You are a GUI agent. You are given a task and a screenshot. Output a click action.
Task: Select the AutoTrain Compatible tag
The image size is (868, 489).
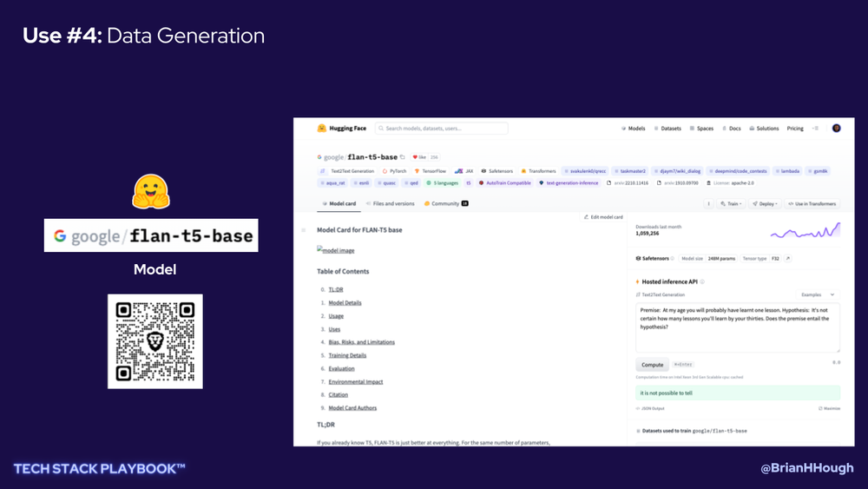click(x=505, y=182)
